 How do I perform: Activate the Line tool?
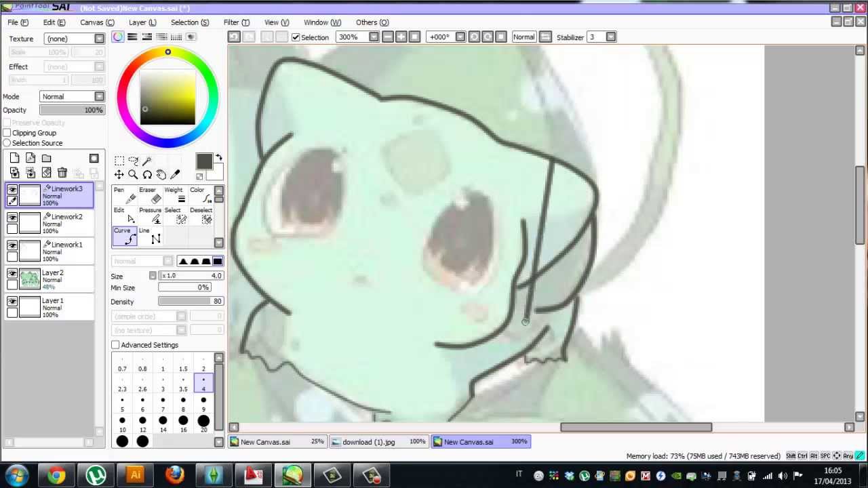tap(150, 236)
